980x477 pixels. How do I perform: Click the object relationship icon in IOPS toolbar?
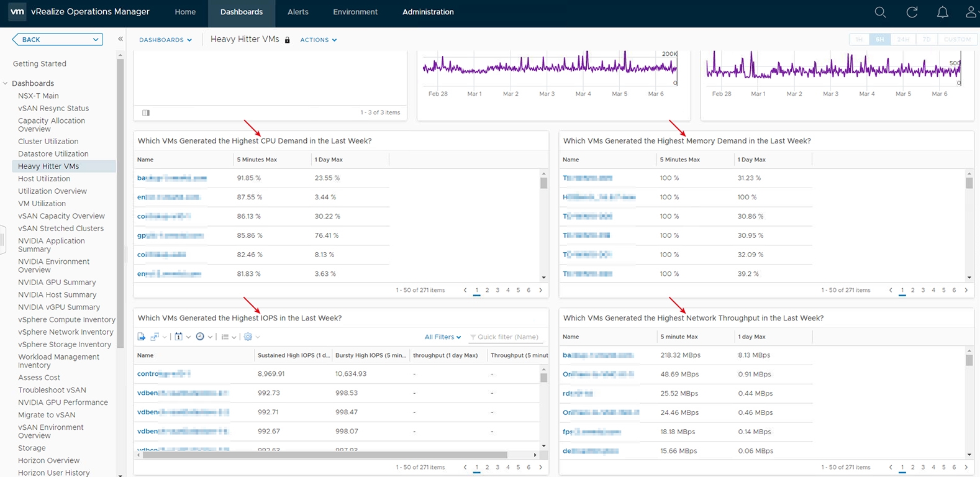click(x=155, y=337)
